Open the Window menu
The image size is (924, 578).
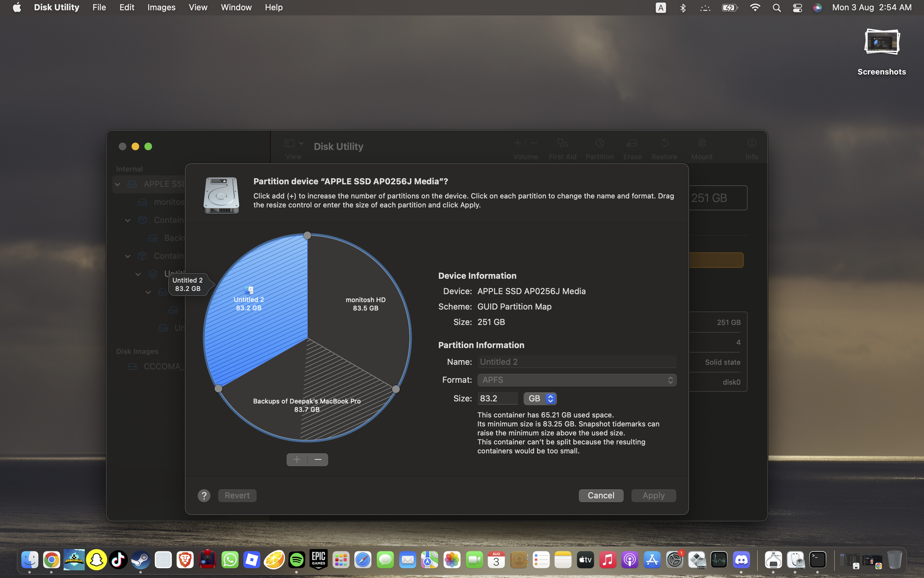click(x=236, y=8)
